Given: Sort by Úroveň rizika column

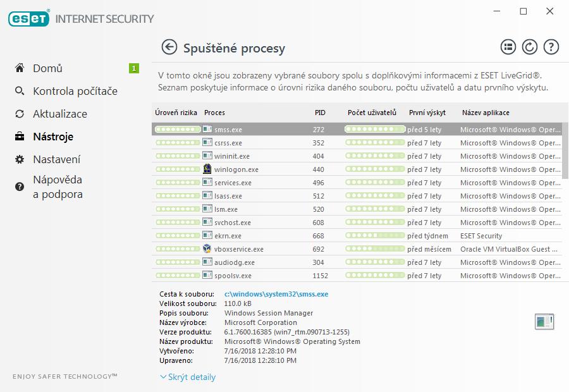Looking at the screenshot, I should point(176,113).
